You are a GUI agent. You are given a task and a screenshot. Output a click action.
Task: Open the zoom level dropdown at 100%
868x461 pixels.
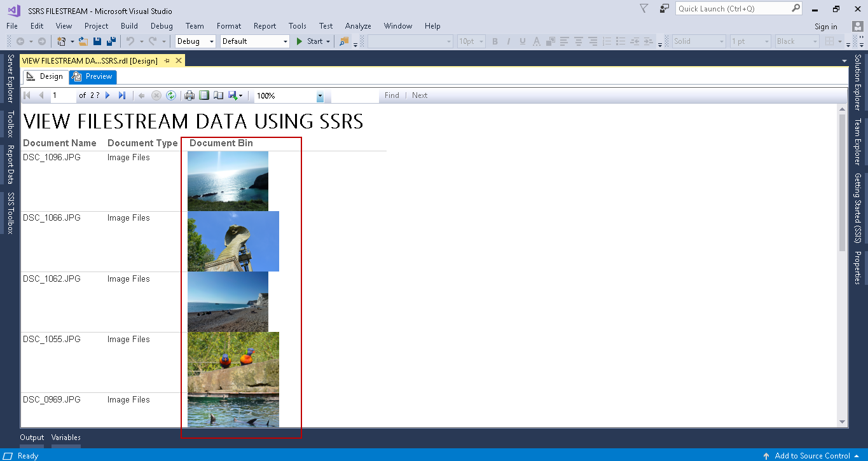click(320, 96)
